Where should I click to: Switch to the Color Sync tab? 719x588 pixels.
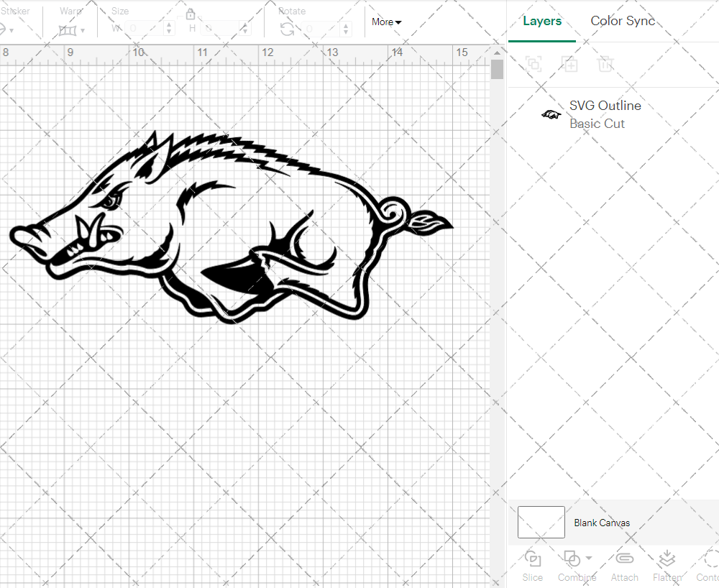[x=623, y=21]
